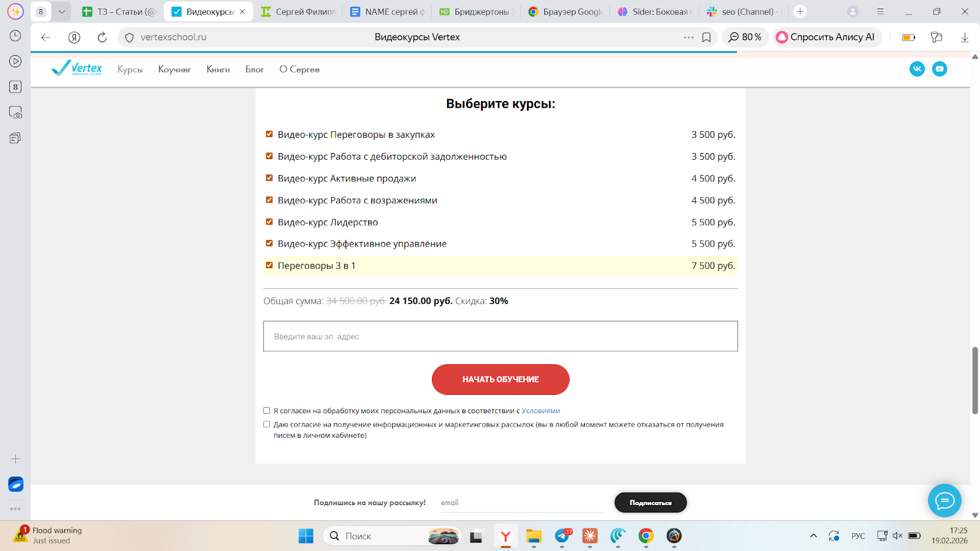This screenshot has width=980, height=551.
Task: Focus the Введите ваш эл. адрес field
Action: point(500,336)
